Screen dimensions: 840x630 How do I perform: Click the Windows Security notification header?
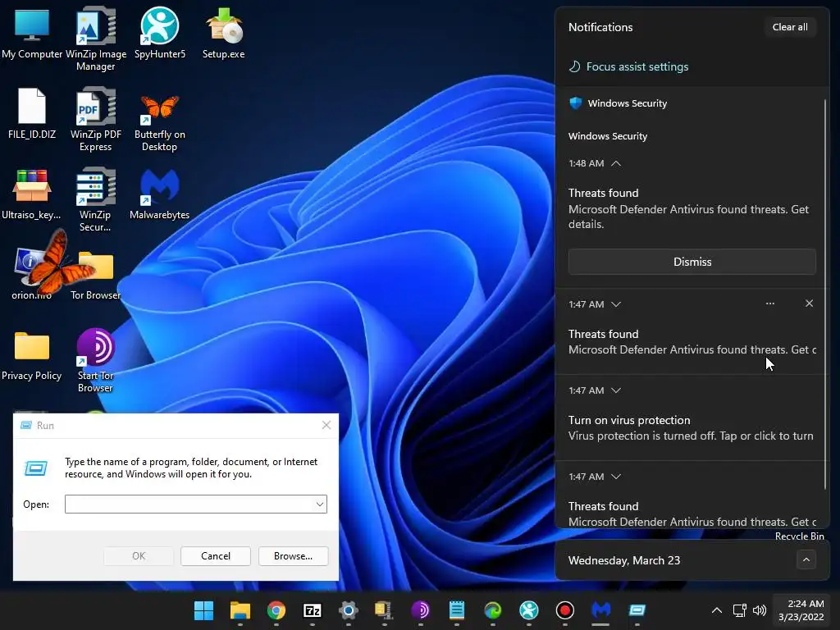627,103
